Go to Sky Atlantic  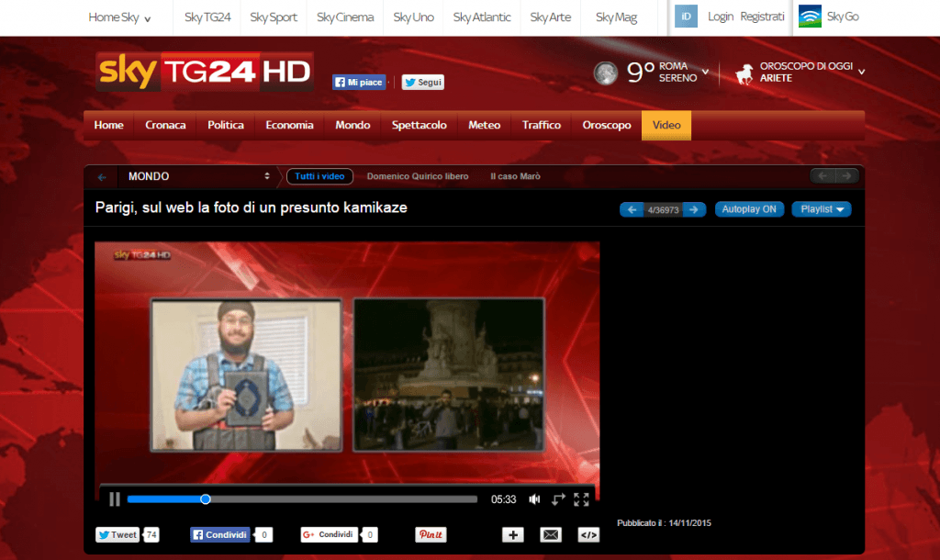coord(482,17)
